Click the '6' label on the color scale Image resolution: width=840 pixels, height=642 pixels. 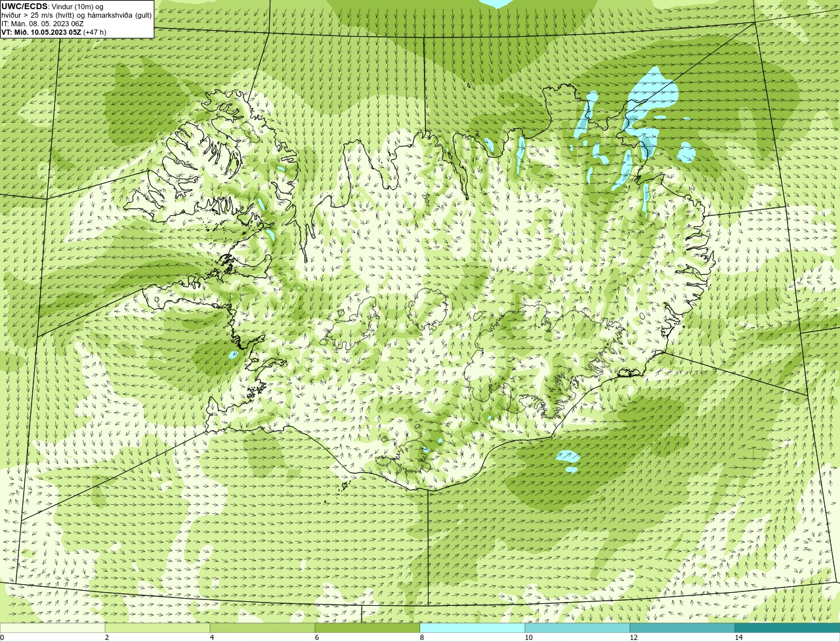pos(316,637)
